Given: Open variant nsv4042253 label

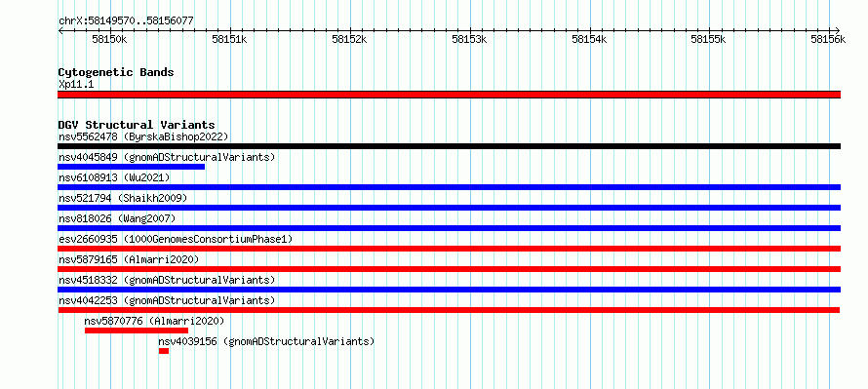Looking at the screenshot, I should (x=167, y=300).
